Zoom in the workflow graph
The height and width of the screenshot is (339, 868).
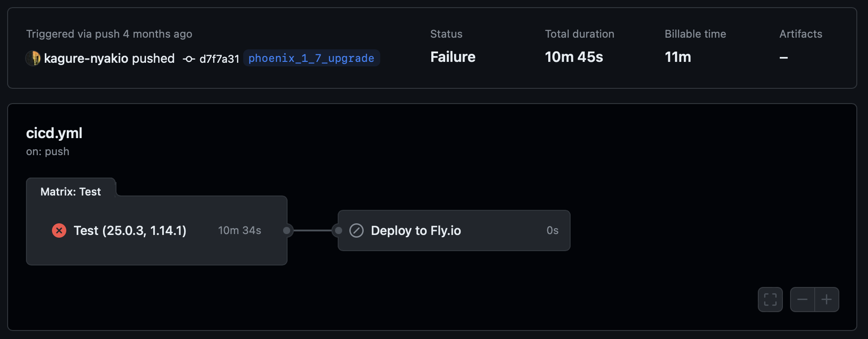827,300
